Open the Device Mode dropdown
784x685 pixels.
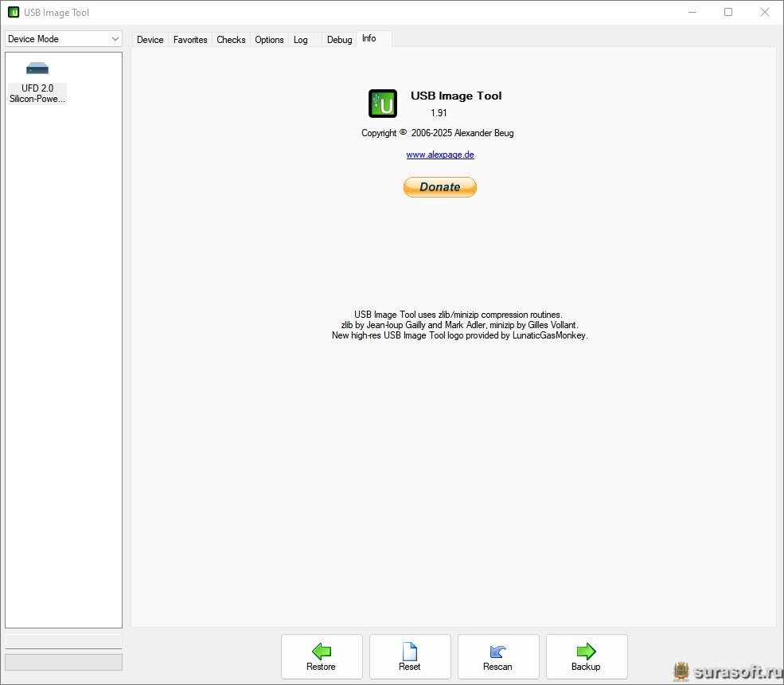point(64,39)
